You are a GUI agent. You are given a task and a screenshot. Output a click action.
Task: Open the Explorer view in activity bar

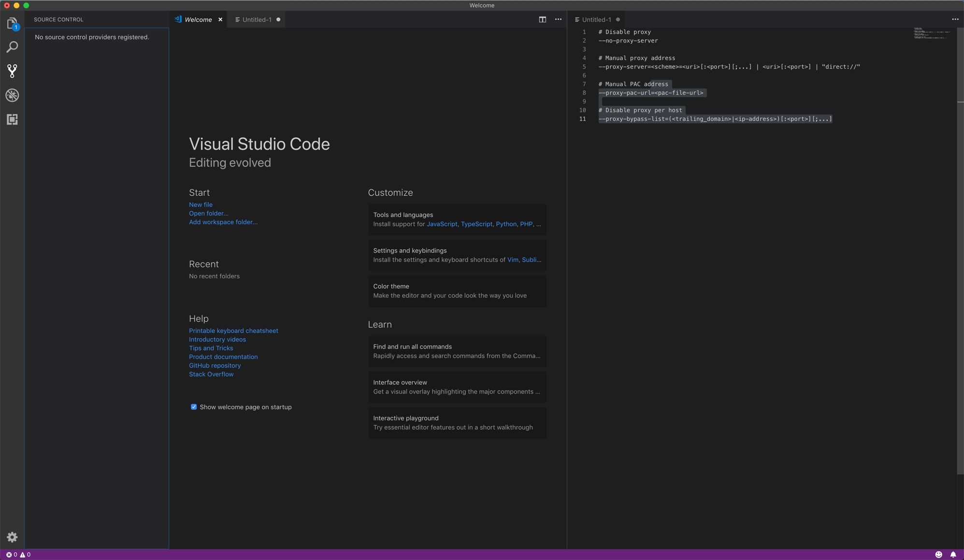[12, 23]
